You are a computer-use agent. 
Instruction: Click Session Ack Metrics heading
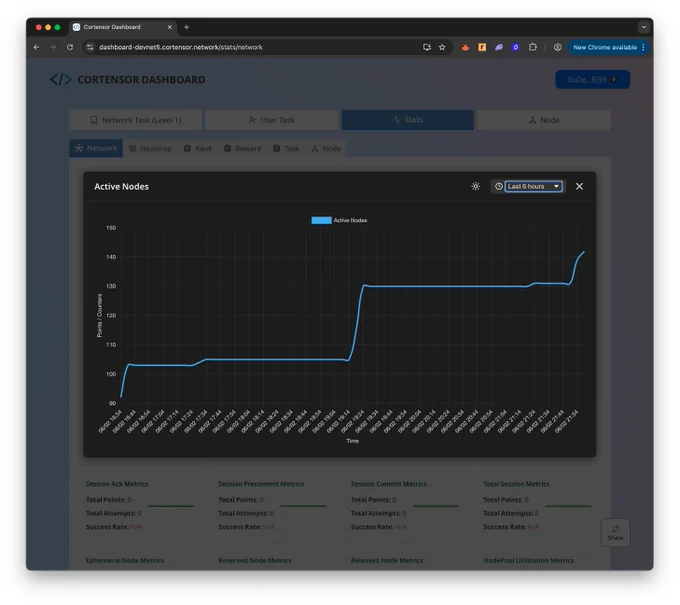(117, 484)
